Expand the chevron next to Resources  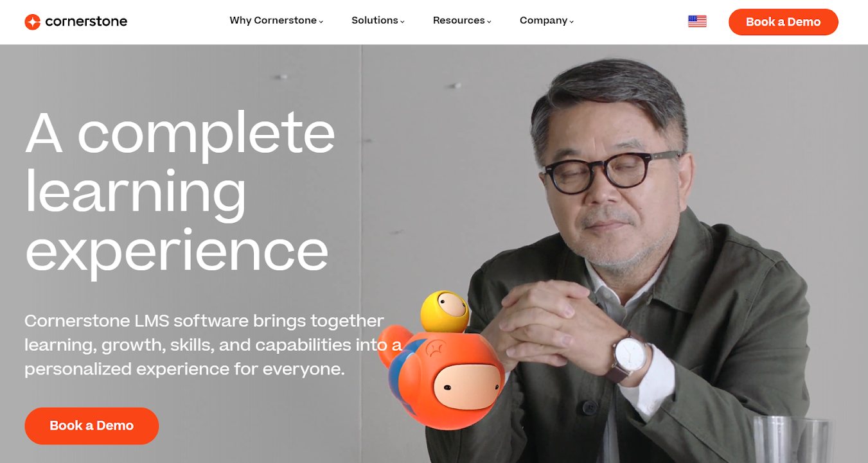pyautogui.click(x=489, y=22)
